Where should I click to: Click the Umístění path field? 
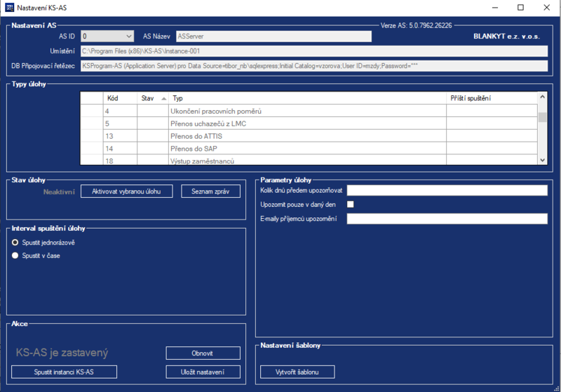point(314,51)
